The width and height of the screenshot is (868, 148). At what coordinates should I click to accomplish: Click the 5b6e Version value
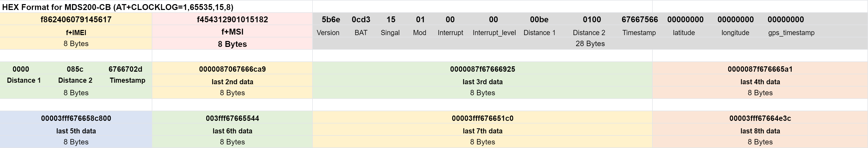tap(330, 19)
